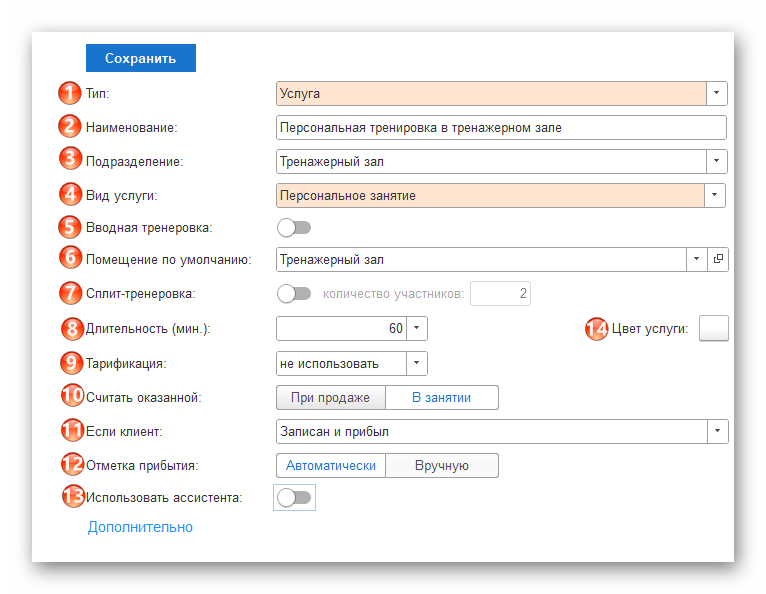Viewport: 766px width, 594px height.
Task: Click Тарификация field не использовать
Action: pyautogui.click(x=341, y=363)
